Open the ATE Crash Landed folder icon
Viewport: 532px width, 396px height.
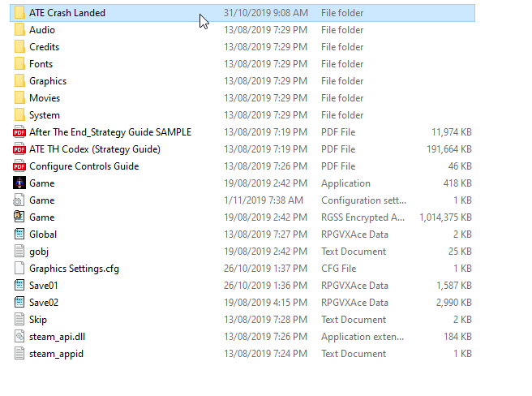tap(19, 13)
